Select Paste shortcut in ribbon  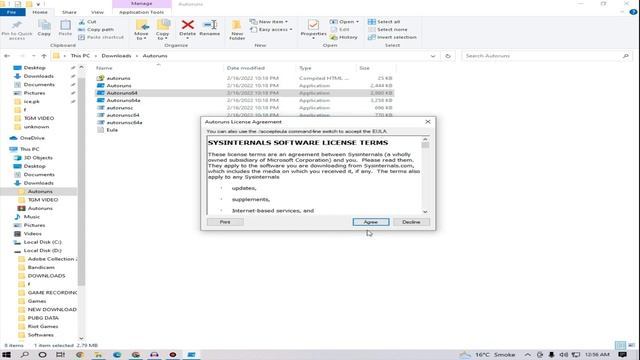tap(101, 37)
